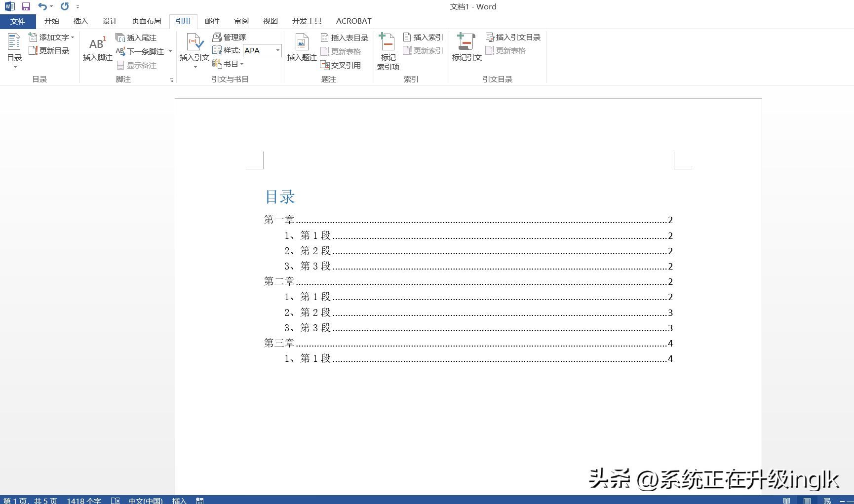
Task: Click 插入题注 insert caption button
Action: [x=302, y=48]
